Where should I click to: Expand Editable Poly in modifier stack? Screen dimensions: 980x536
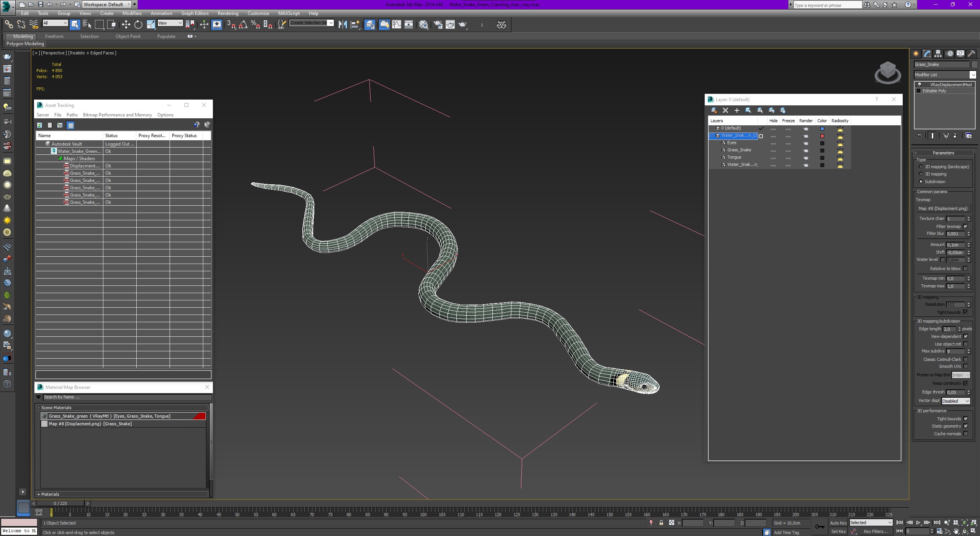[x=918, y=91]
